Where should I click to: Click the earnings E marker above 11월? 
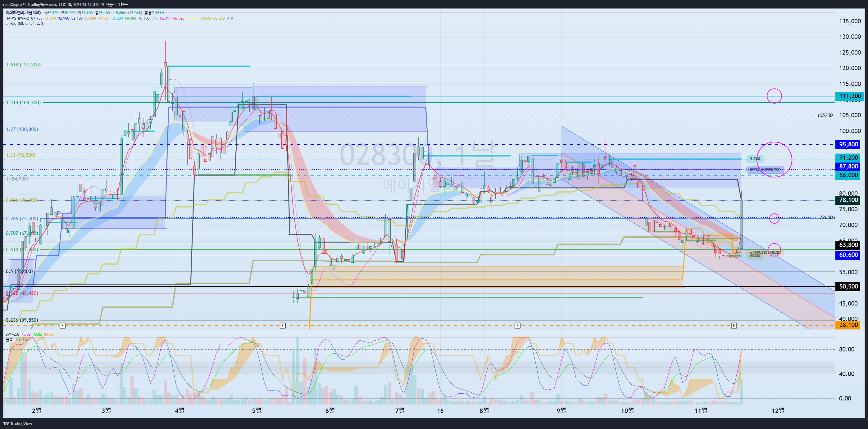734,325
